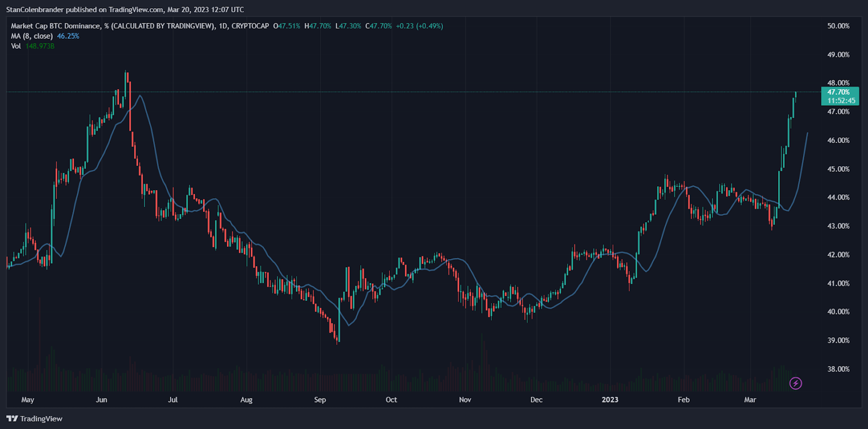Click the CRYPTOCAP exchange name in legend
This screenshot has width=868, height=429.
click(250, 26)
